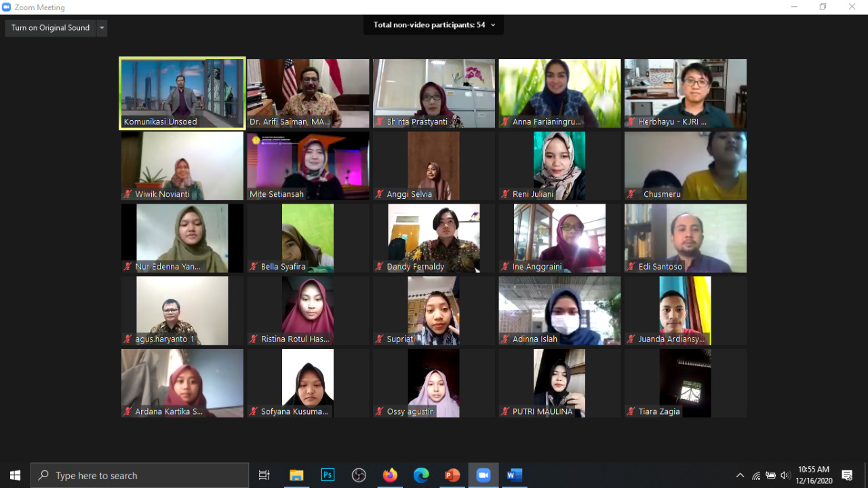This screenshot has width=868, height=488.
Task: Open clock and date in taskbar
Action: pos(813,474)
